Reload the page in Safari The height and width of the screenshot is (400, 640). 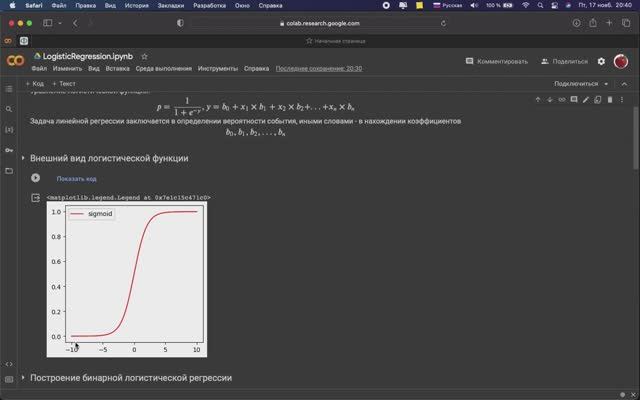pyautogui.click(x=443, y=23)
